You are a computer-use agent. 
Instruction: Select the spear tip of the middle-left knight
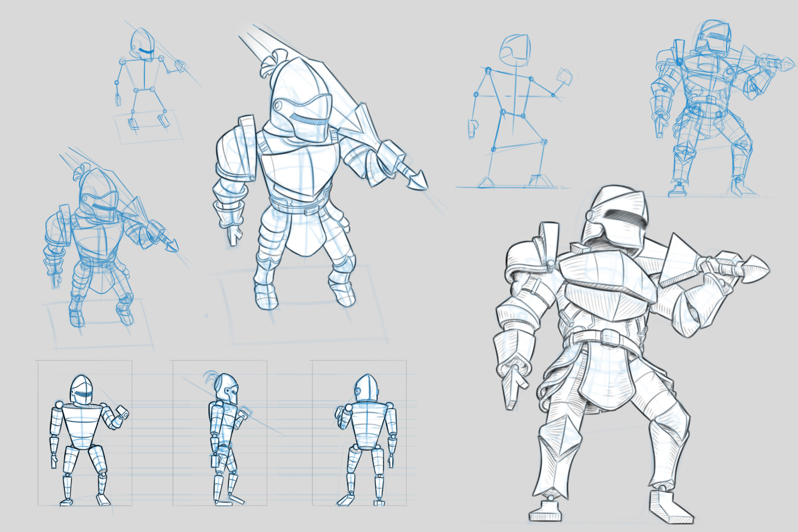(x=172, y=245)
